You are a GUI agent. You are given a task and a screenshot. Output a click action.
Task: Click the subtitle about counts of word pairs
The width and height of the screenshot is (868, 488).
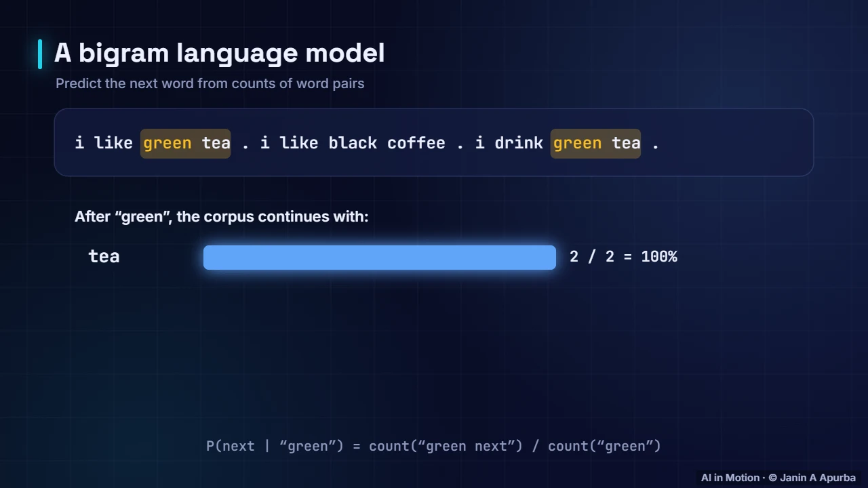coord(210,83)
